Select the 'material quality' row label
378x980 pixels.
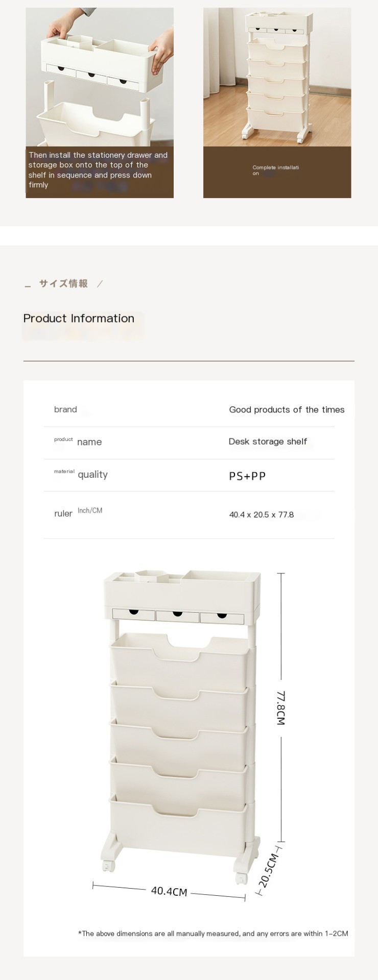point(81,474)
